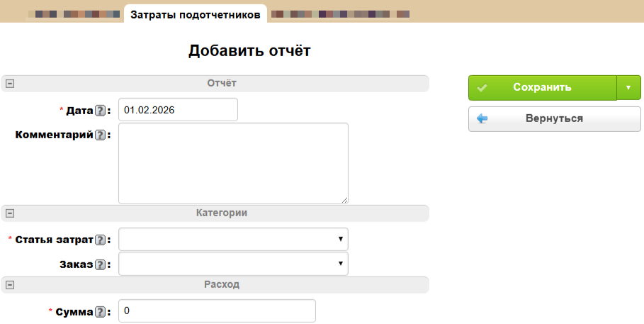The width and height of the screenshot is (644, 324).
Task: Click the Отчёт section header title
Action: 222,84
